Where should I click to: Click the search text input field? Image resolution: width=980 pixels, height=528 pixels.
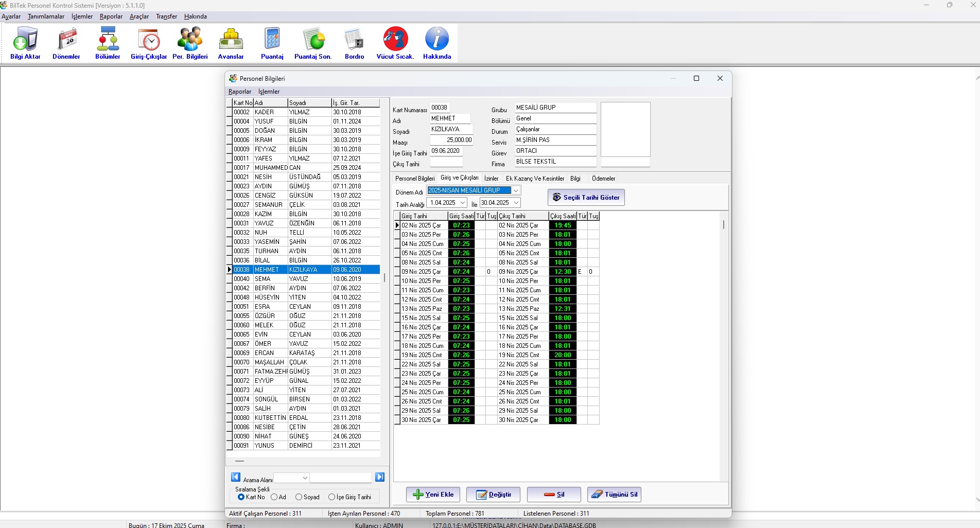point(341,478)
